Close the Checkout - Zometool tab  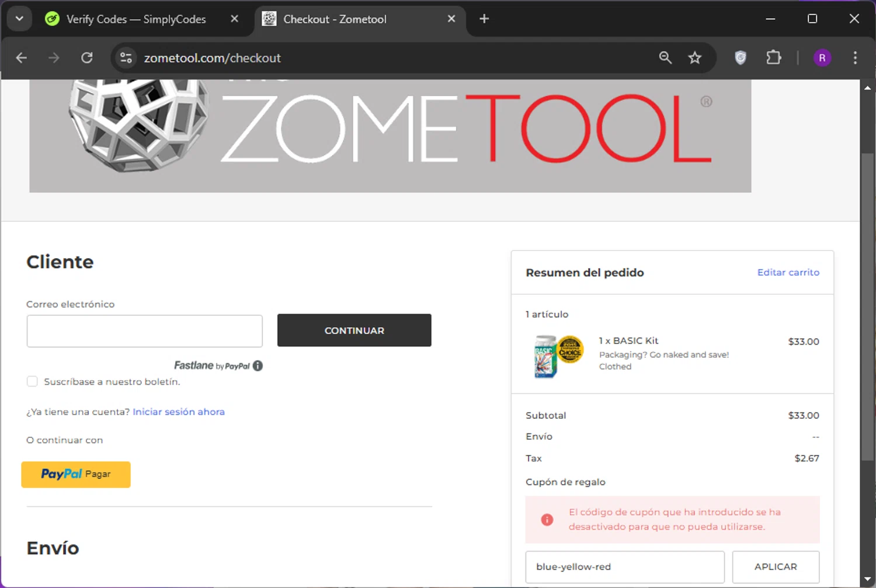click(451, 19)
